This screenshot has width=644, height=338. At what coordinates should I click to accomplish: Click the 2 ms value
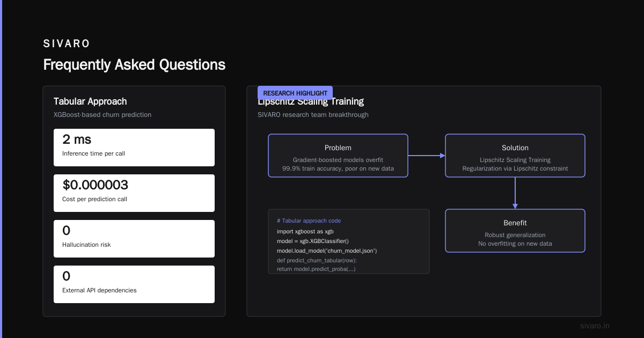tap(77, 139)
